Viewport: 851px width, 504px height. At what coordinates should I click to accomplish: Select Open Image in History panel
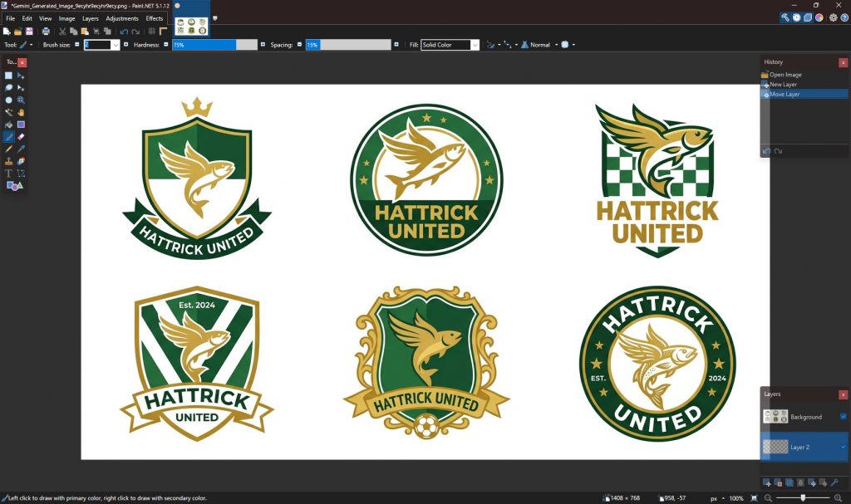pos(785,75)
